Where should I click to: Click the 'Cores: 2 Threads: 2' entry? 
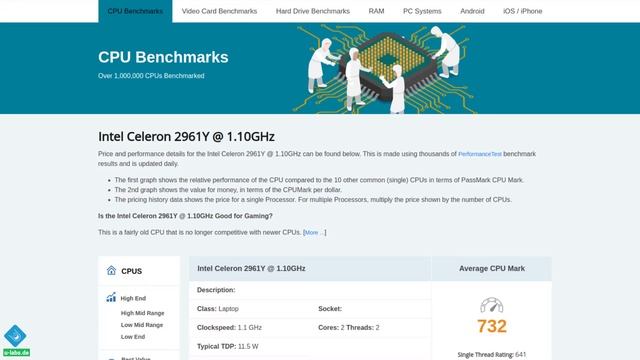pos(349,327)
